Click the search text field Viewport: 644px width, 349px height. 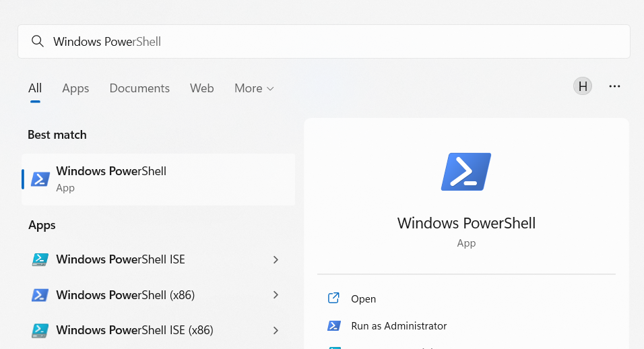pyautogui.click(x=337, y=42)
